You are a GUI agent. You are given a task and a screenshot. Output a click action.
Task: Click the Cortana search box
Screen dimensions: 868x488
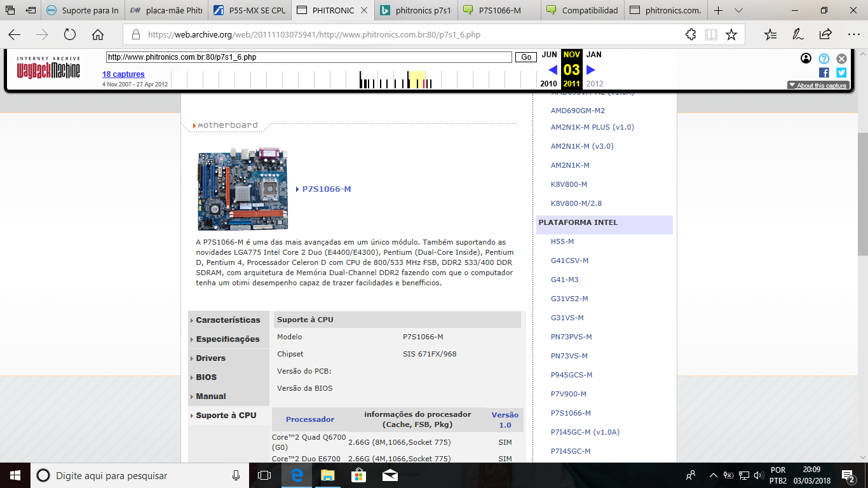click(x=140, y=475)
